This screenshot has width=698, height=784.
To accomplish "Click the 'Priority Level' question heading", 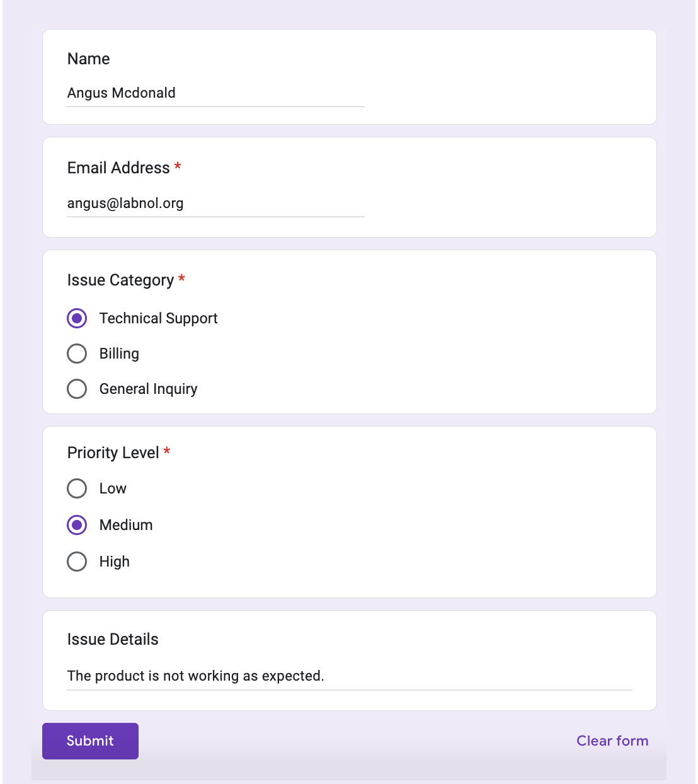I will tap(113, 453).
